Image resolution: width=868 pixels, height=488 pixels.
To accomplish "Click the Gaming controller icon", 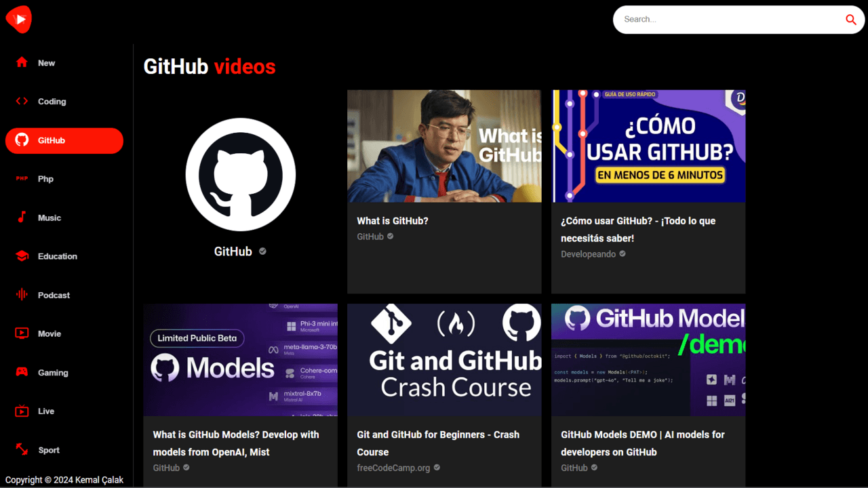I will [x=22, y=372].
